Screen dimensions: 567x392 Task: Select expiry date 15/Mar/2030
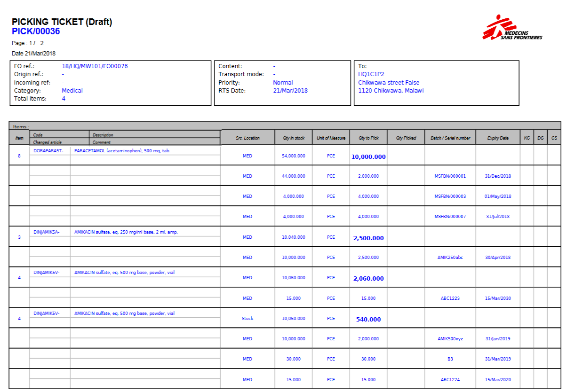498,298
